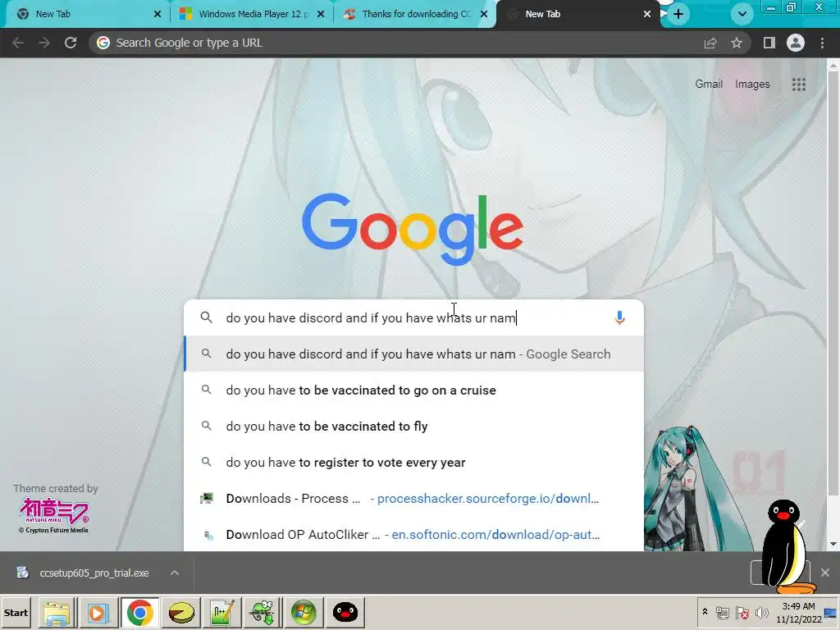840x630 pixels.
Task: Click the Show Desktop tray button
Action: tap(832, 613)
